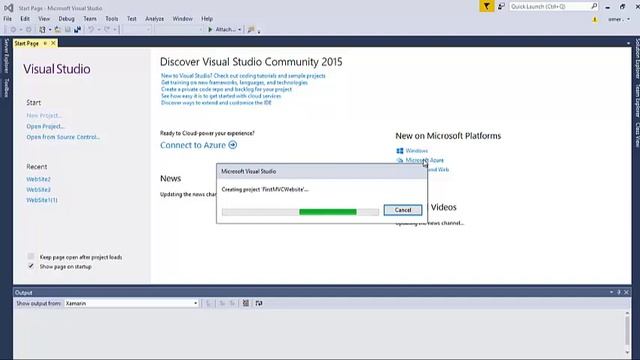
Task: Open the user account dropdown
Action: [x=619, y=19]
